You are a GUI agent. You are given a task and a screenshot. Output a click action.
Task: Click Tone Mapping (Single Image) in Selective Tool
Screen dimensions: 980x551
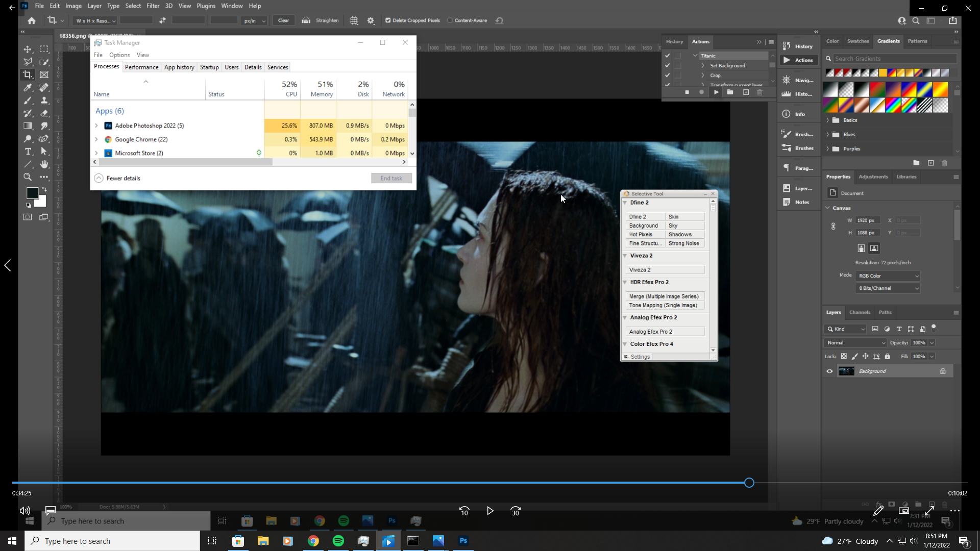[665, 305]
